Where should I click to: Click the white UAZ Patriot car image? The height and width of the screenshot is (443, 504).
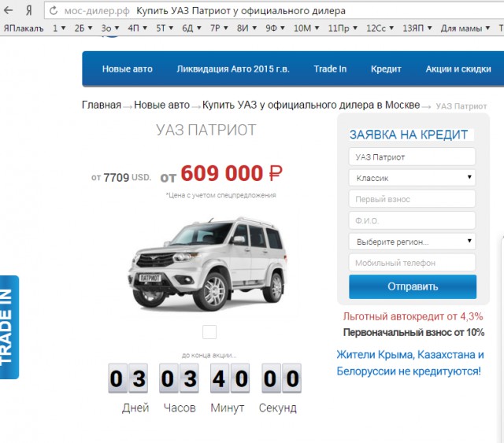[207, 264]
